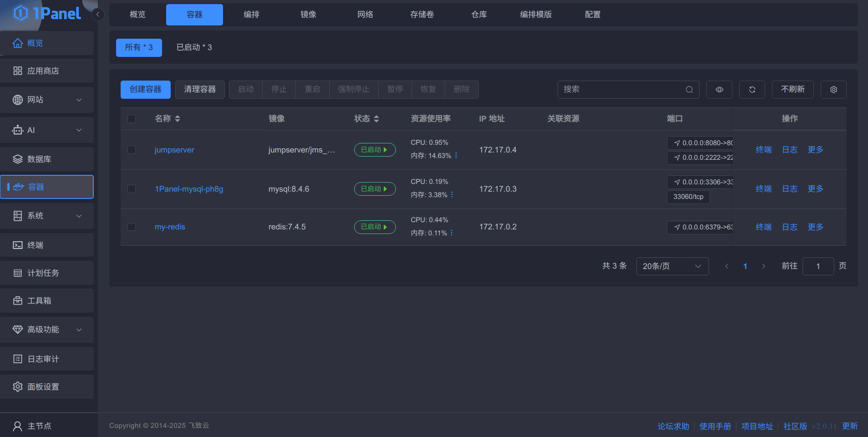Viewport: 868px width, 437px height.
Task: Open jump icon for port 0.0.0.0:3306
Action: [677, 182]
